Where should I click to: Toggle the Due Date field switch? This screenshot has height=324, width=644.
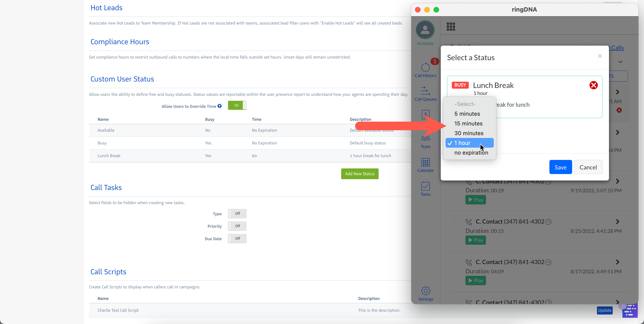pos(237,238)
